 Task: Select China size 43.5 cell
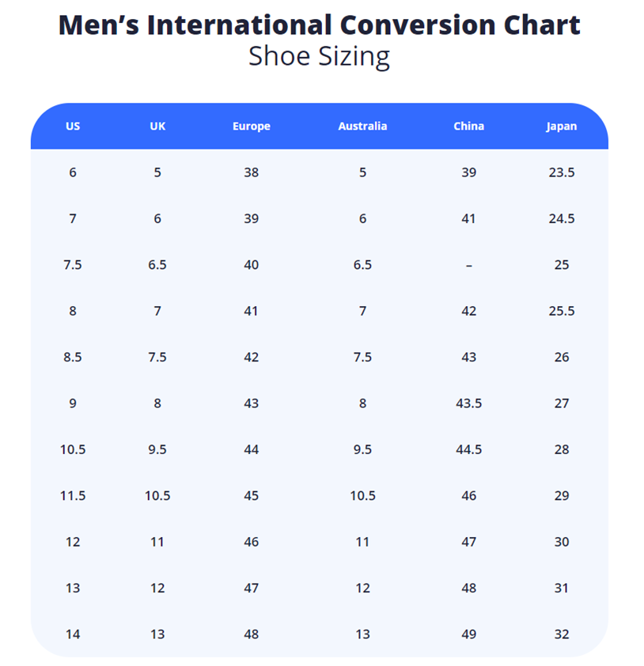pyautogui.click(x=468, y=403)
